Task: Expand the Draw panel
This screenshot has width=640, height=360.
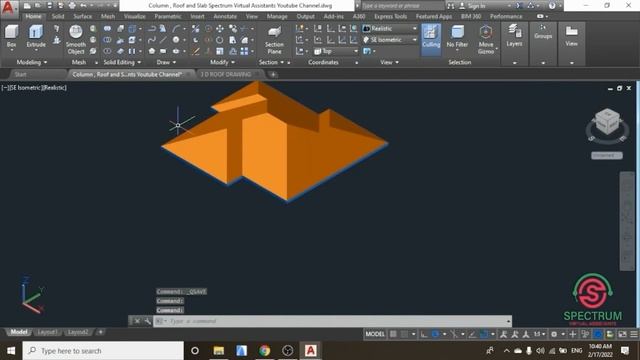Action: (166, 62)
